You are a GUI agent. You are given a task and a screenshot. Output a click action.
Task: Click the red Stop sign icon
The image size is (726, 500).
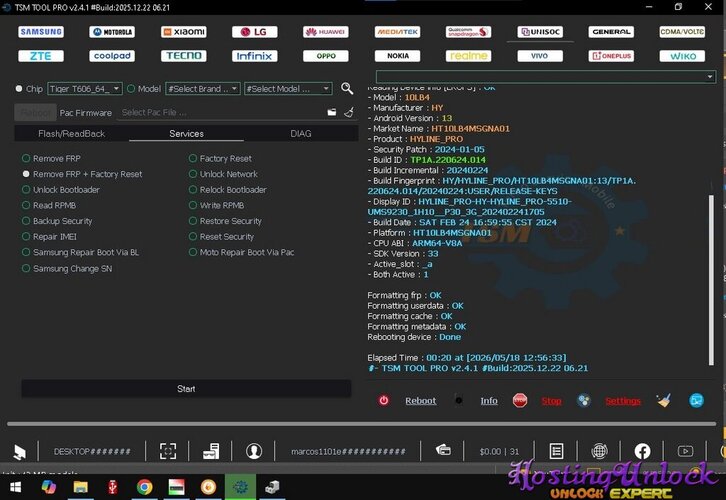[520, 400]
